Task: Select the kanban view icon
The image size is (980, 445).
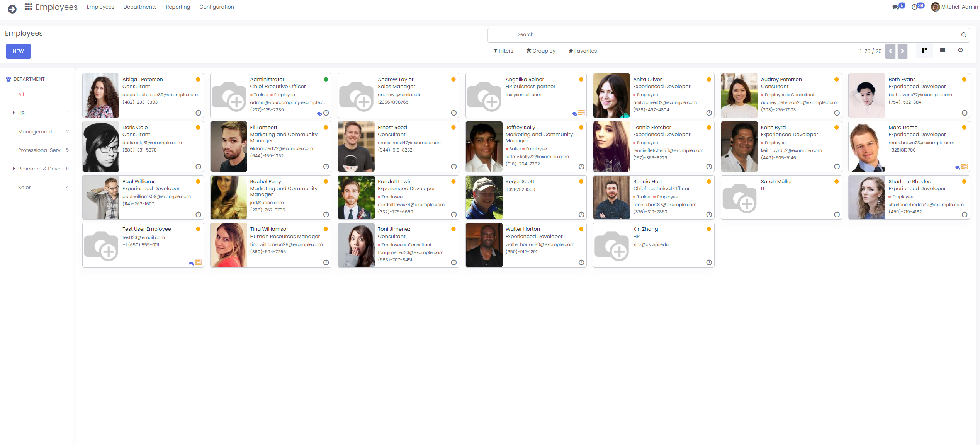Action: tap(924, 50)
